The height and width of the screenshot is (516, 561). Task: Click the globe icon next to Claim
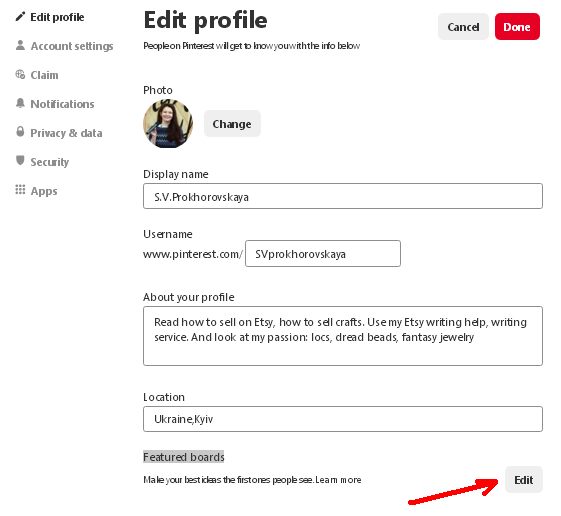coord(20,74)
